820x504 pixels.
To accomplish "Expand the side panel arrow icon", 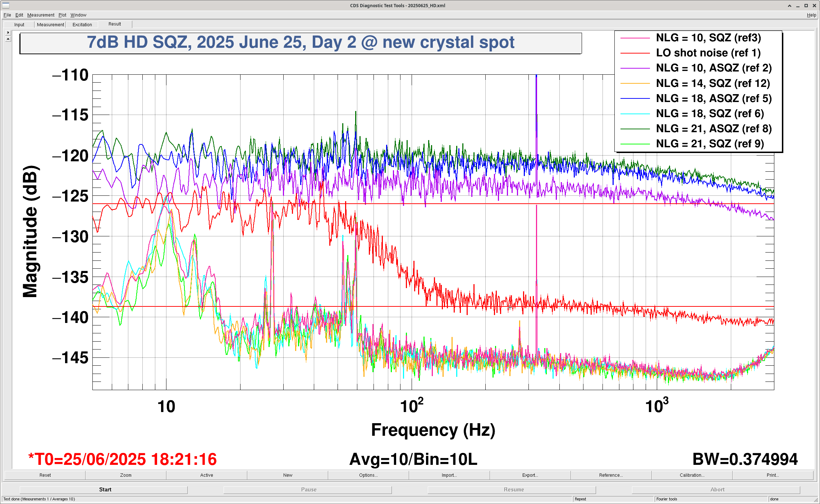I will [8, 32].
